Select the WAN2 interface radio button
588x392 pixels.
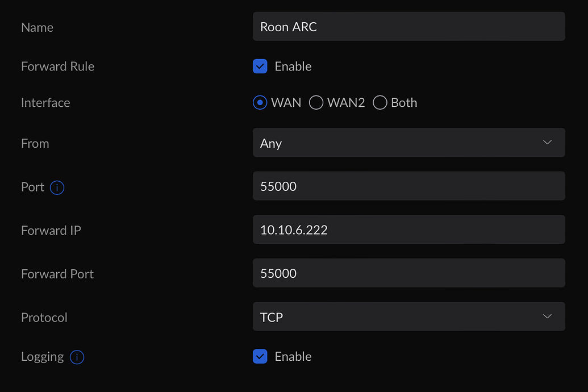click(316, 102)
